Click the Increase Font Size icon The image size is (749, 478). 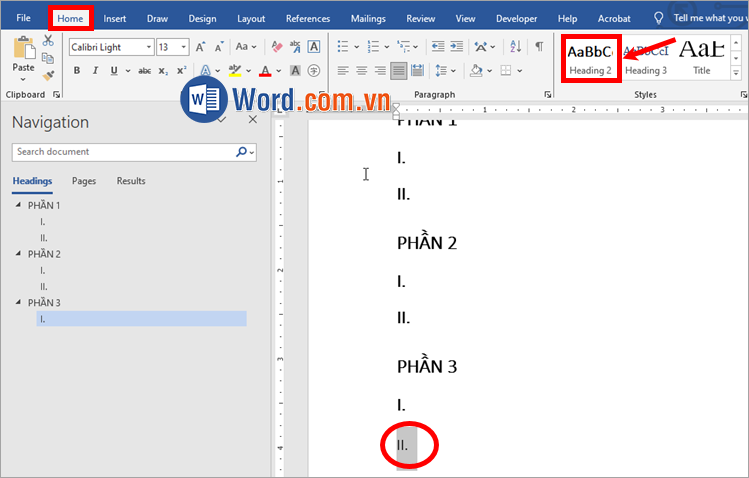pos(201,47)
